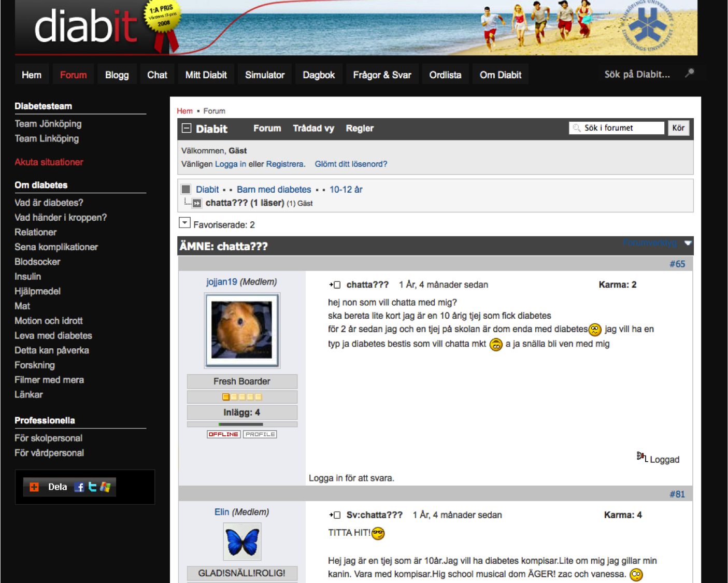Switch to Trådad vy in forum menu
728x583 pixels.
tap(313, 128)
